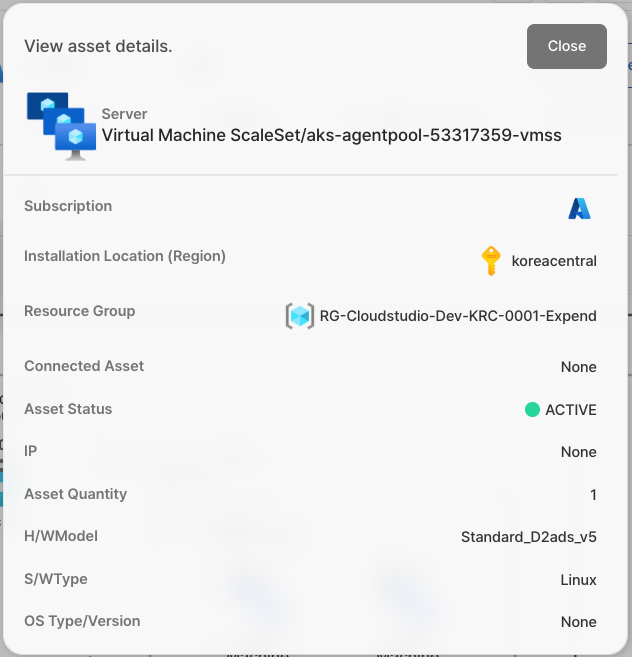Click the resource group cube icon
This screenshot has width=632, height=657.
tap(300, 316)
